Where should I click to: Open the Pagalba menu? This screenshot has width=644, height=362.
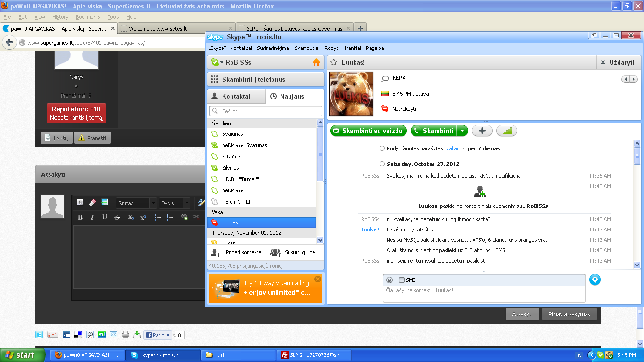coord(375,48)
